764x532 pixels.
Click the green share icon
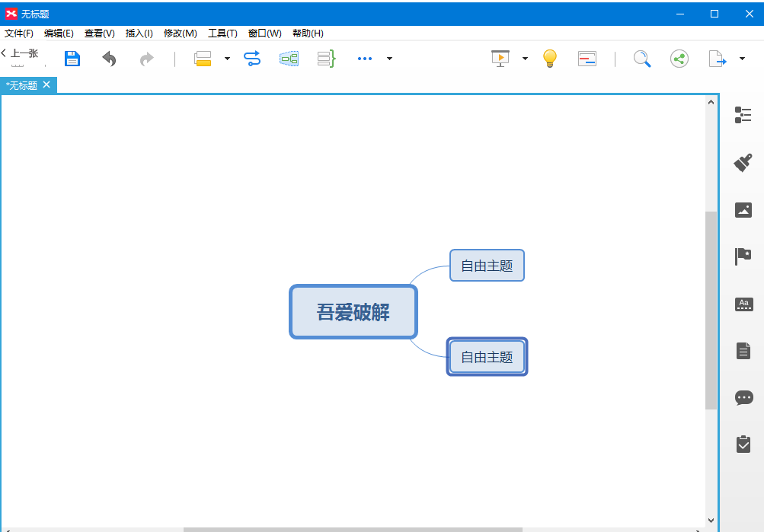coord(679,59)
